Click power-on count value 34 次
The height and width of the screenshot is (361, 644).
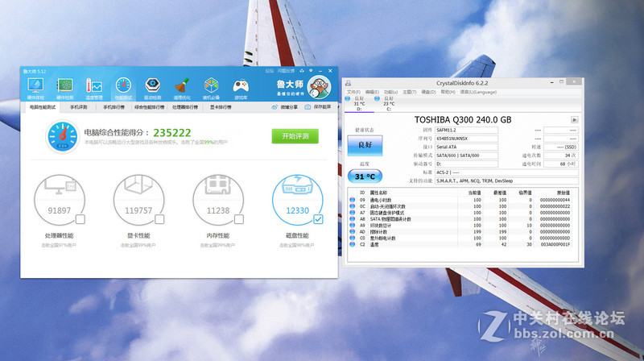(560, 156)
